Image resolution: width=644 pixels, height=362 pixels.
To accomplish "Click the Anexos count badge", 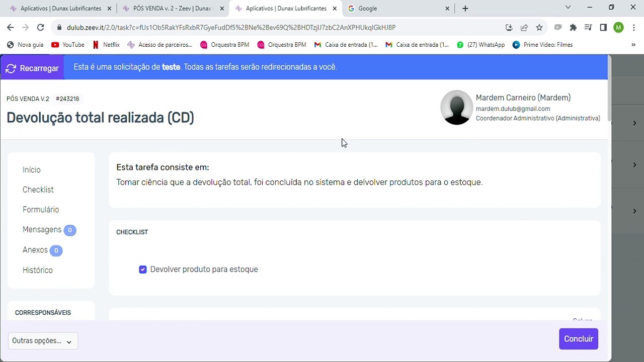I will pyautogui.click(x=56, y=250).
